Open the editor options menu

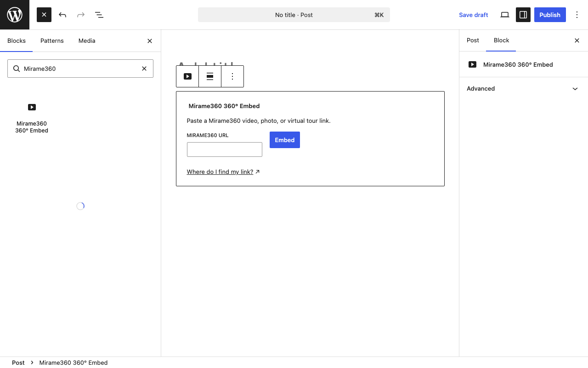pos(577,15)
